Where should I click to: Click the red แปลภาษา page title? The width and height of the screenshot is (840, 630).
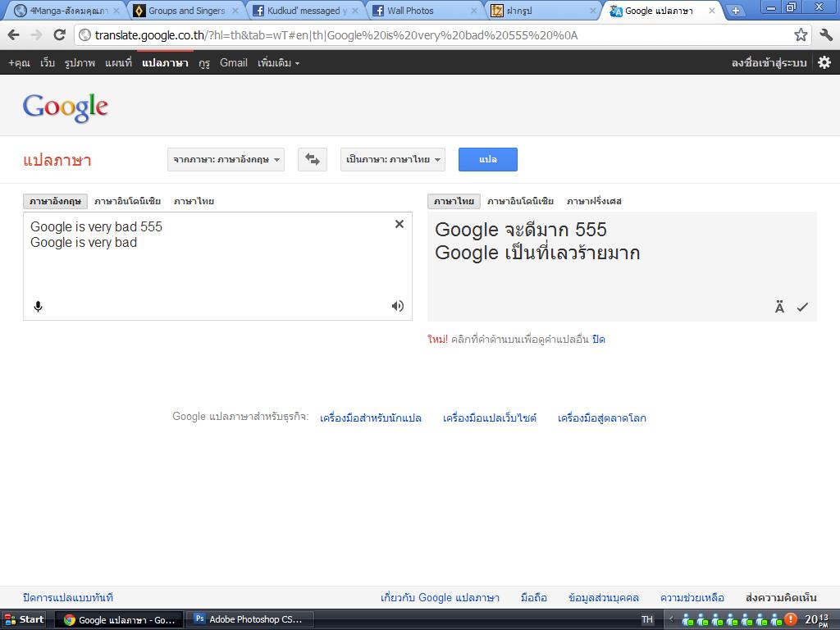click(x=57, y=160)
